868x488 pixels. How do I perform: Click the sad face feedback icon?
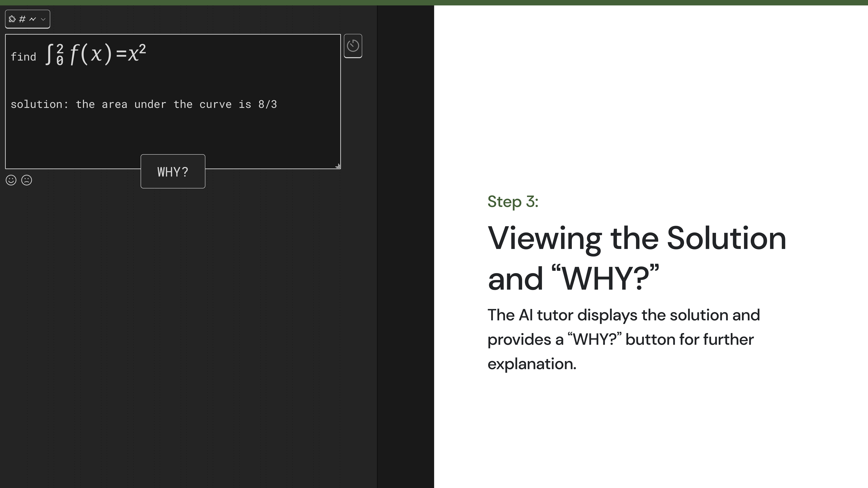(x=27, y=180)
